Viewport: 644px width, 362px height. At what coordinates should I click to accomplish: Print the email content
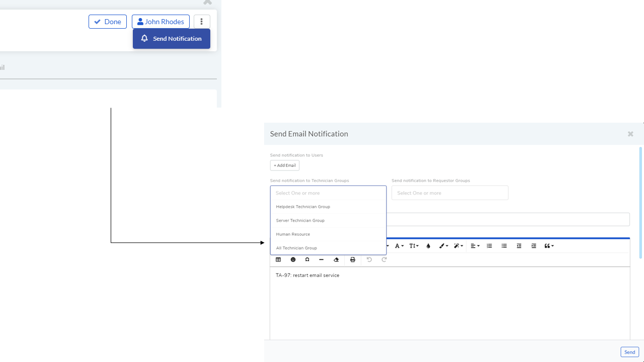(x=353, y=260)
